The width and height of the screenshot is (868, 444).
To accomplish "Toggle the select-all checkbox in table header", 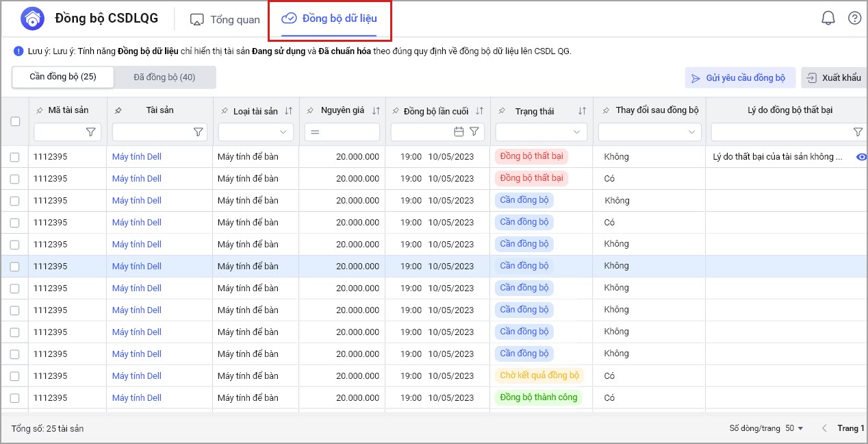I will [15, 121].
